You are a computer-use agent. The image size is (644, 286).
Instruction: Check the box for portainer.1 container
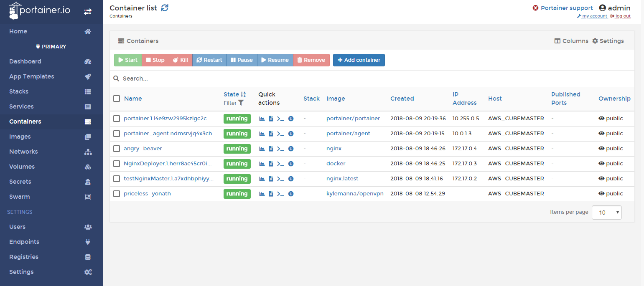click(117, 119)
